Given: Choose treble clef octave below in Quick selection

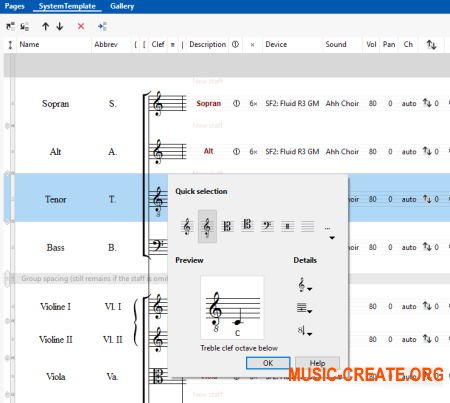Looking at the screenshot, I should (x=207, y=227).
